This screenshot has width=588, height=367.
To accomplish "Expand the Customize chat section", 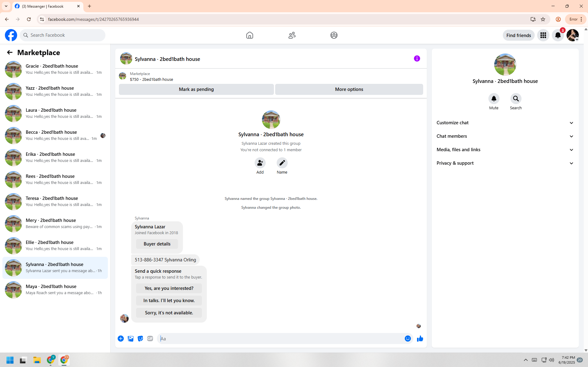I will pyautogui.click(x=505, y=123).
